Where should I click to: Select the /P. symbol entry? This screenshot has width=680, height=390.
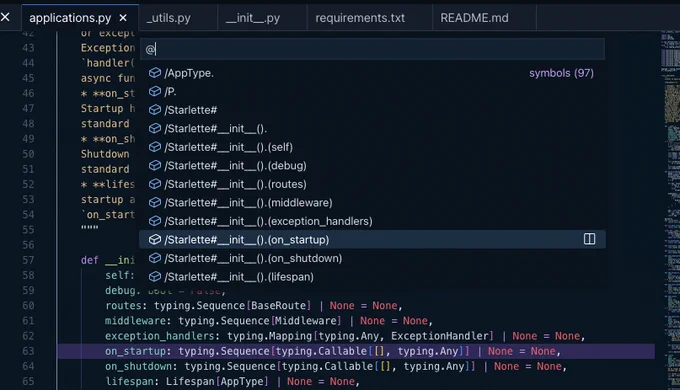point(372,92)
